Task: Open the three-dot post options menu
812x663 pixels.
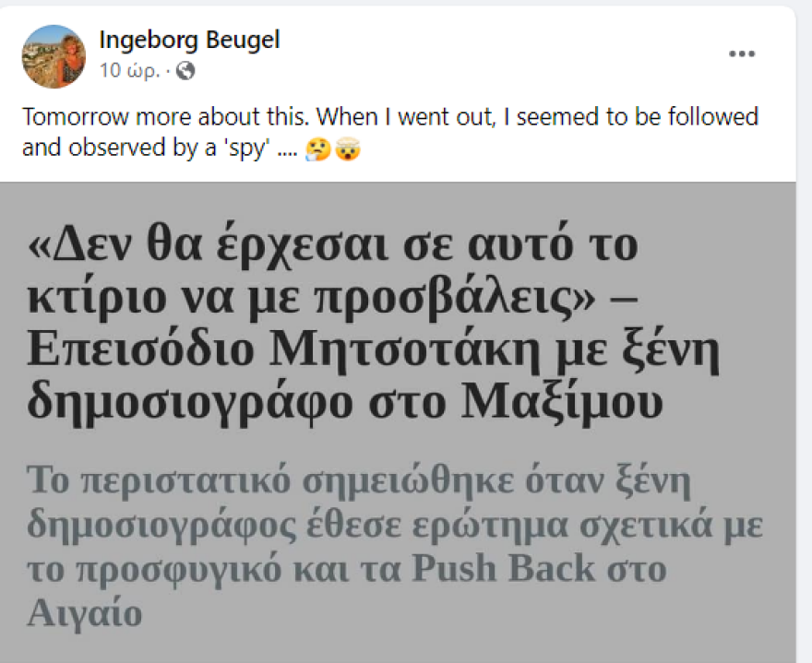Action: click(x=742, y=54)
